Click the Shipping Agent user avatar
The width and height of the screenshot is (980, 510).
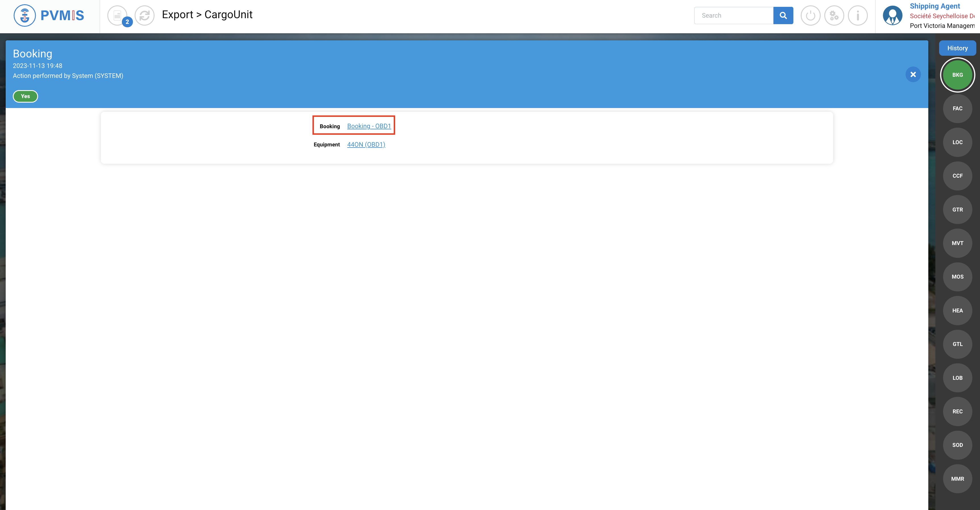(x=893, y=16)
